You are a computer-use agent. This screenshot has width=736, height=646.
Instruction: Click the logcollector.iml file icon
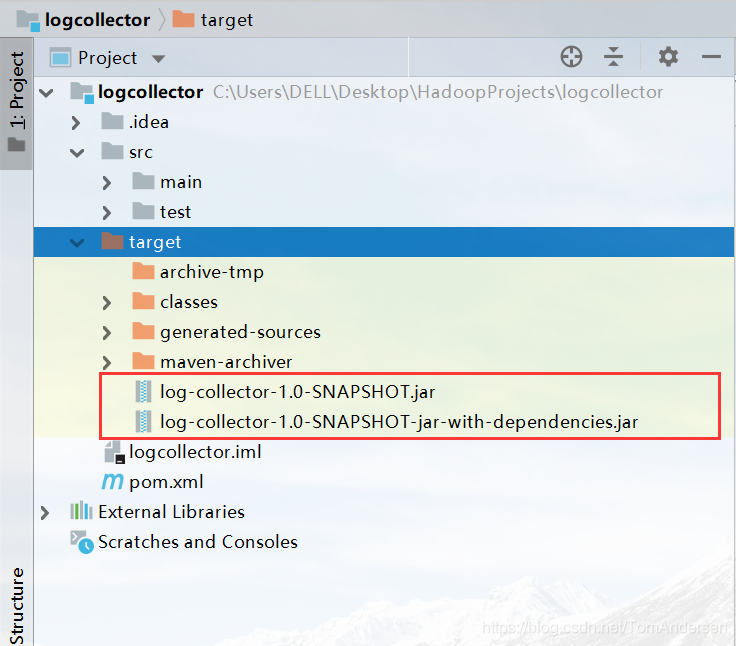(x=114, y=452)
